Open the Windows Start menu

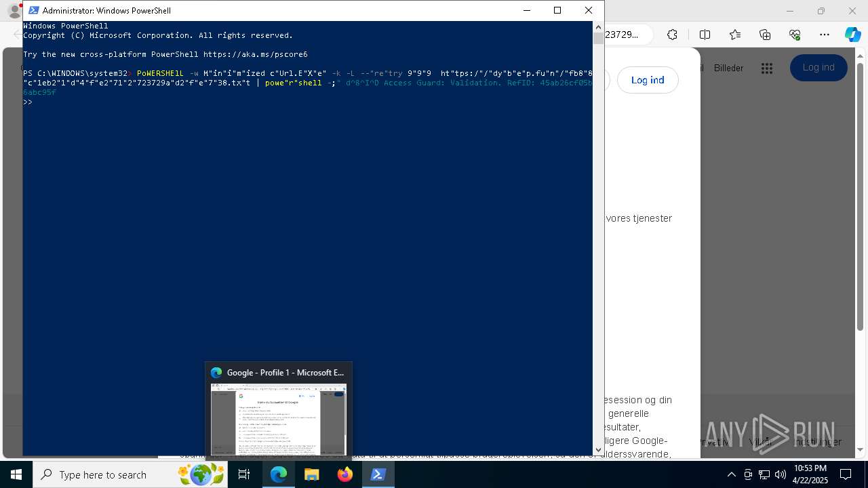[x=16, y=474]
